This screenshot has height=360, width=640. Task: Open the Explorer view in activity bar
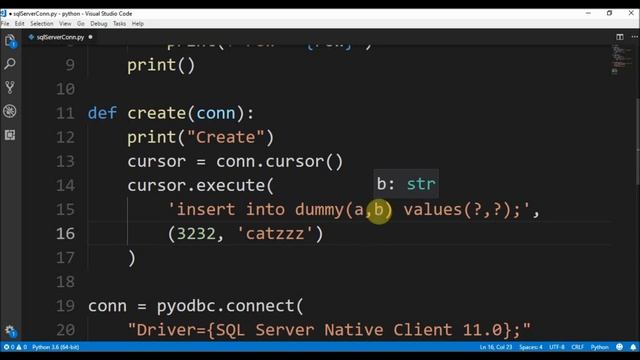[10, 40]
